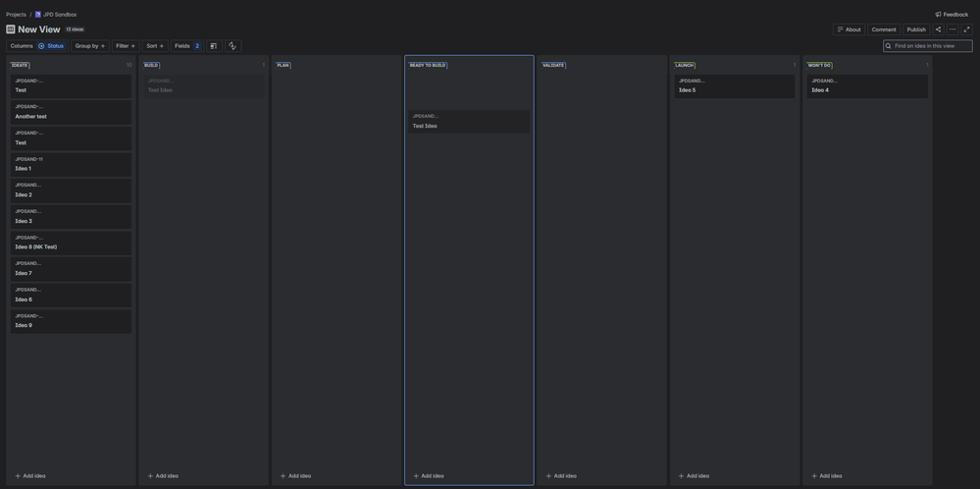Open the Idea 2 card

(71, 190)
